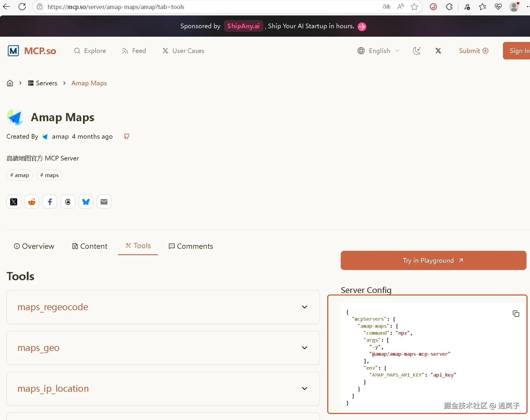Click the Sign In button
The image size is (530, 420).
click(517, 51)
